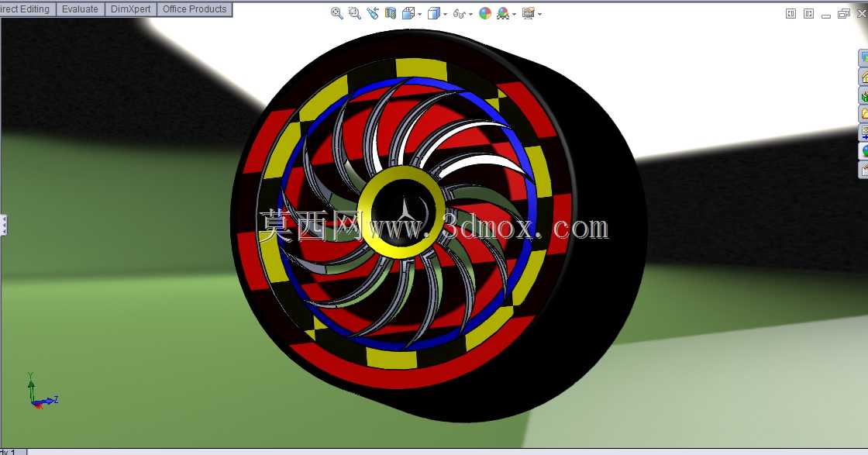Click the Display Style cube icon

pos(435,13)
